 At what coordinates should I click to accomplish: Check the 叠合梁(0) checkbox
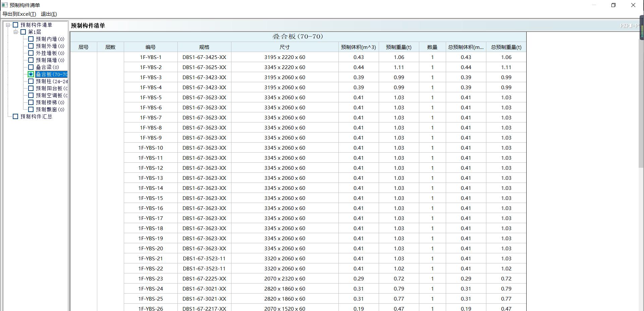31,67
